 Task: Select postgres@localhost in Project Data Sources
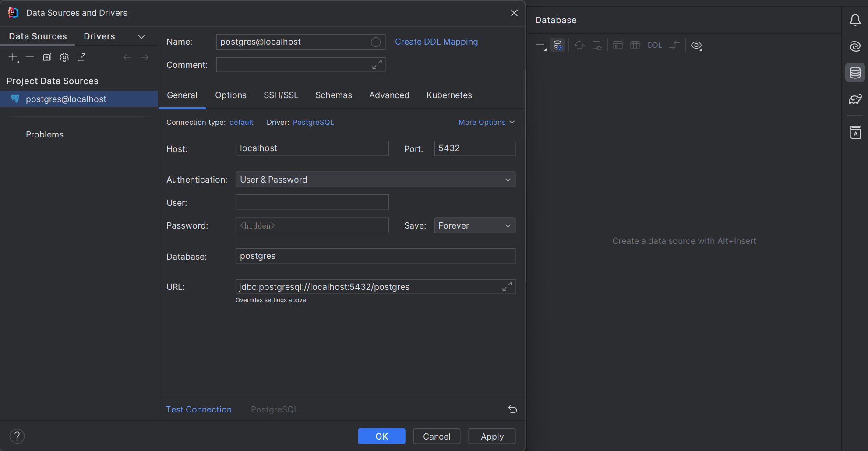tap(79, 99)
